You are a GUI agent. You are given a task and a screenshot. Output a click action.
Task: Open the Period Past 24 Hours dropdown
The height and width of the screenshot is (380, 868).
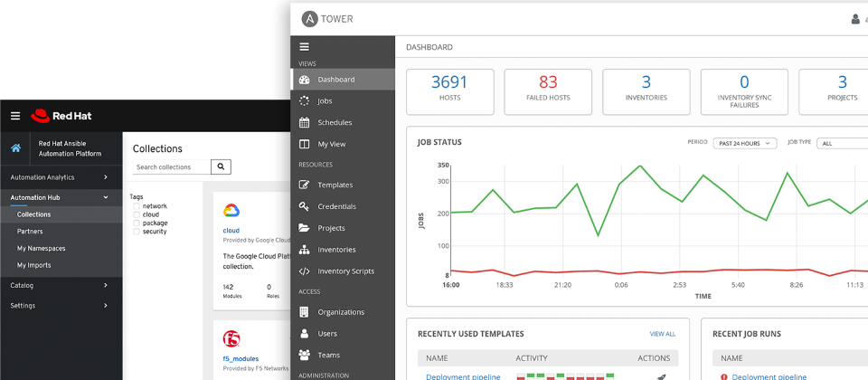[744, 144]
